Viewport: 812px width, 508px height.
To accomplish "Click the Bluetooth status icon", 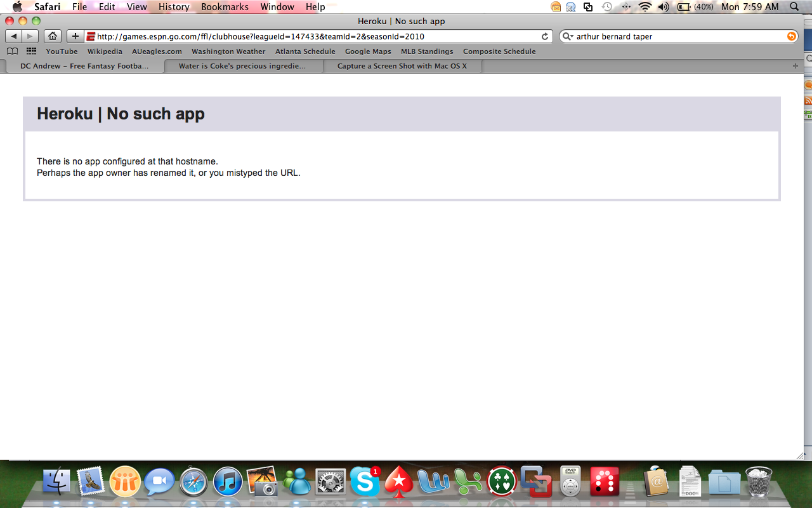I will [x=627, y=7].
